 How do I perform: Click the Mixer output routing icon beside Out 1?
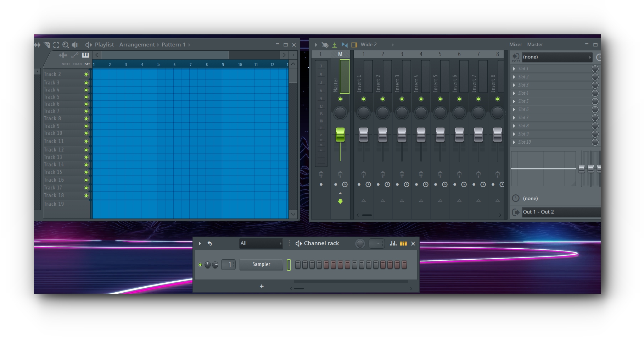[516, 212]
